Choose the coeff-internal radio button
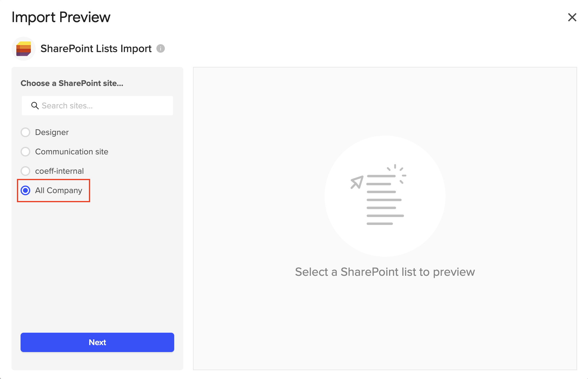Screen dimensions: 588x379 tap(25, 171)
